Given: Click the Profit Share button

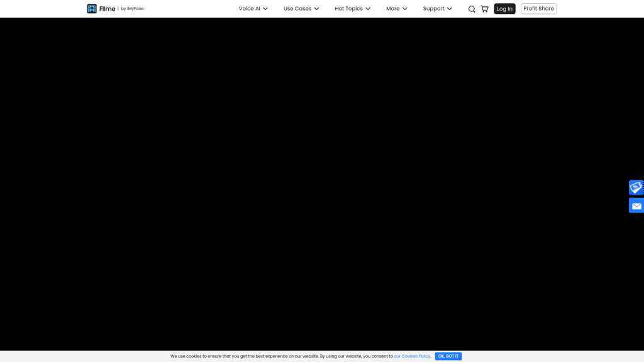Looking at the screenshot, I should pos(538,9).
